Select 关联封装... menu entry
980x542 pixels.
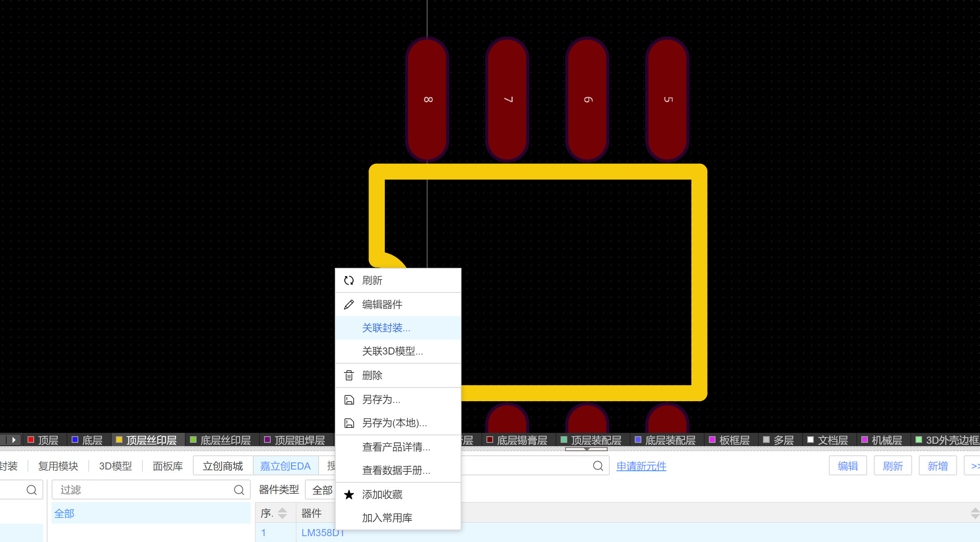coord(386,328)
